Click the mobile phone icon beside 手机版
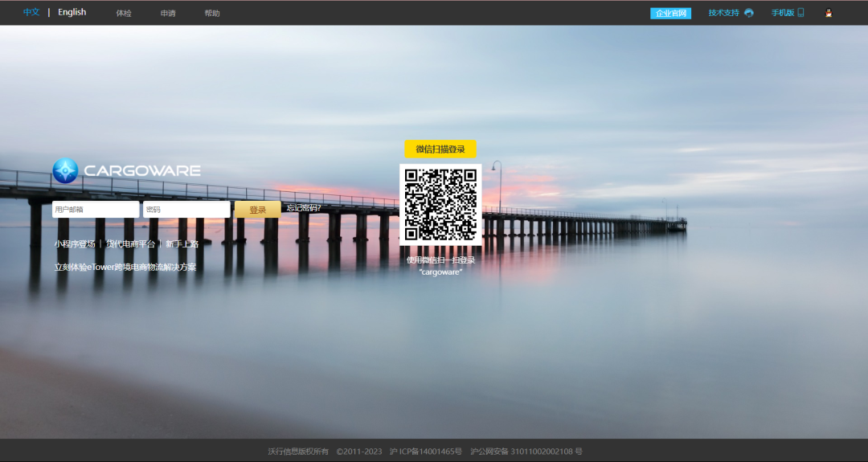The image size is (868, 462). [800, 13]
